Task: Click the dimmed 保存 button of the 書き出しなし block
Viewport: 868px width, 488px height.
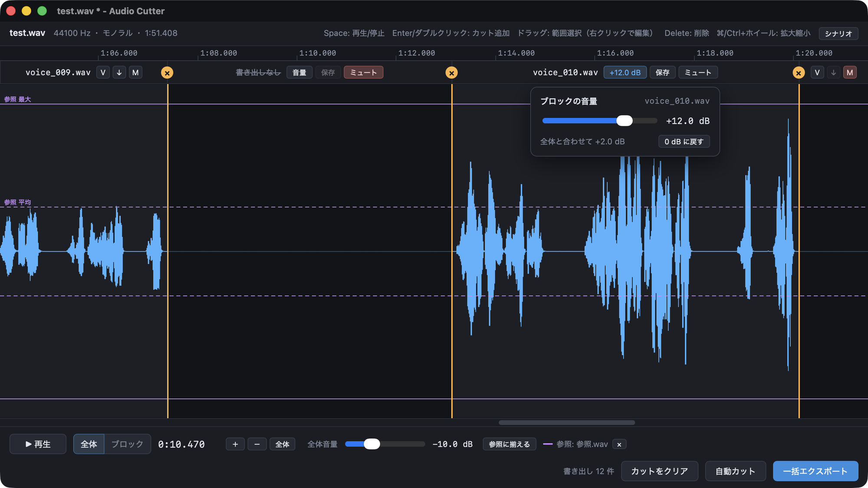Action: (328, 72)
